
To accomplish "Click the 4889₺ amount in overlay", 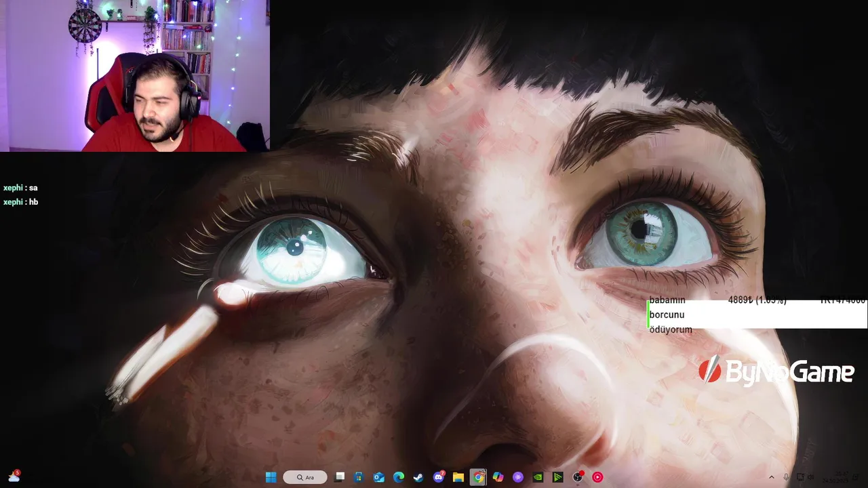I will (741, 300).
